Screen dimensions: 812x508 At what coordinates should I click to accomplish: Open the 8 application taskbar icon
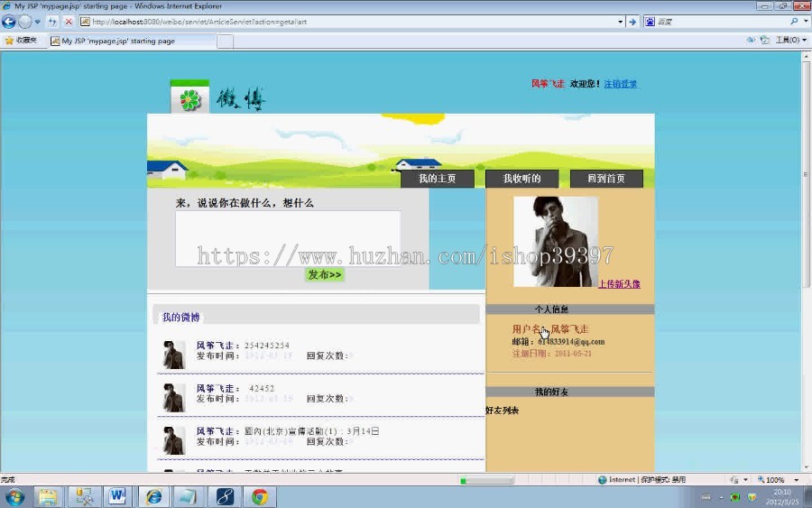(225, 497)
